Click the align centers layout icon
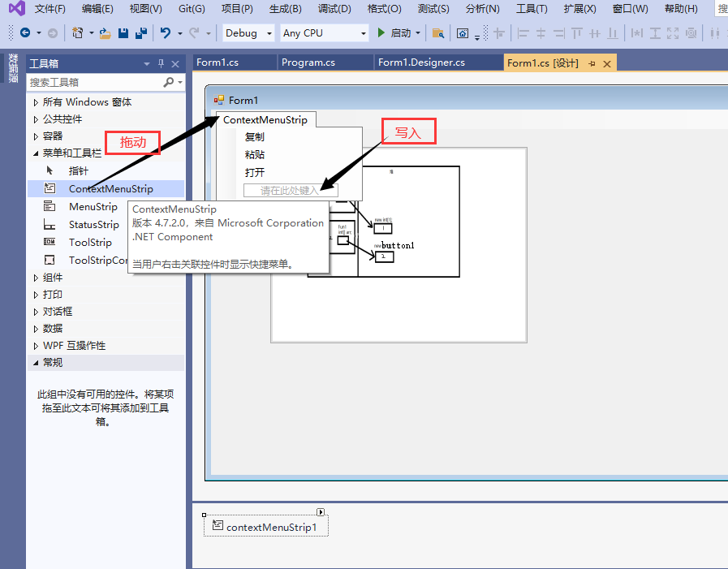 541,33
